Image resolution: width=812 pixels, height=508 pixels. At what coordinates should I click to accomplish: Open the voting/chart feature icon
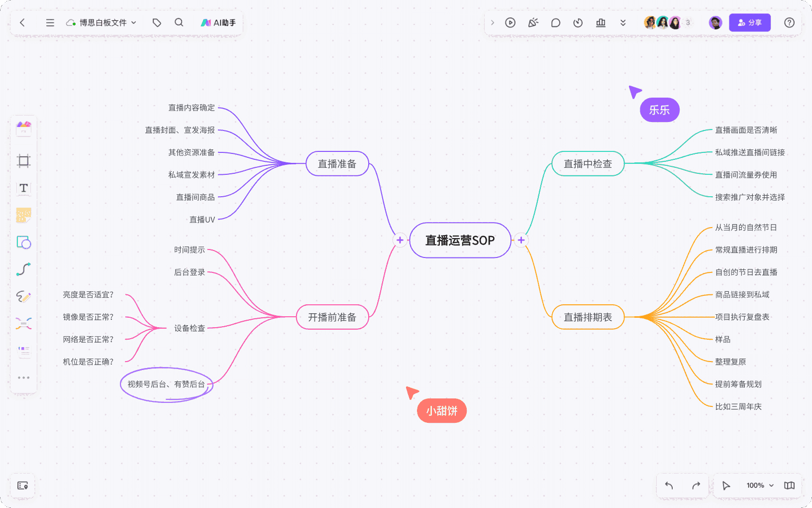600,22
